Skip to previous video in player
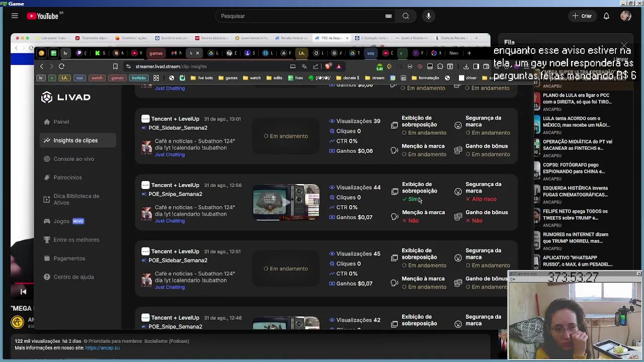This screenshot has height=362, width=644. [23, 292]
